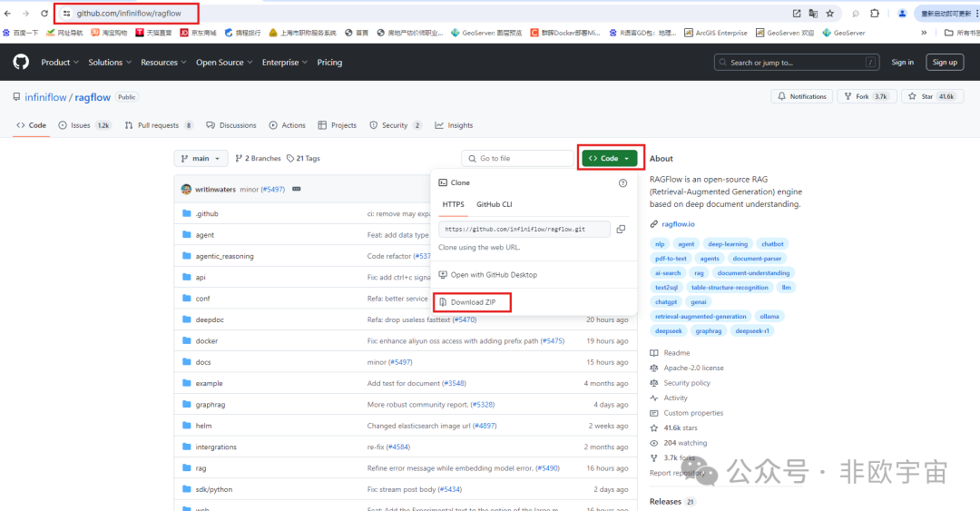Viewport: 980px width, 511px height.
Task: Click the chatbot topic tag
Action: click(772, 244)
